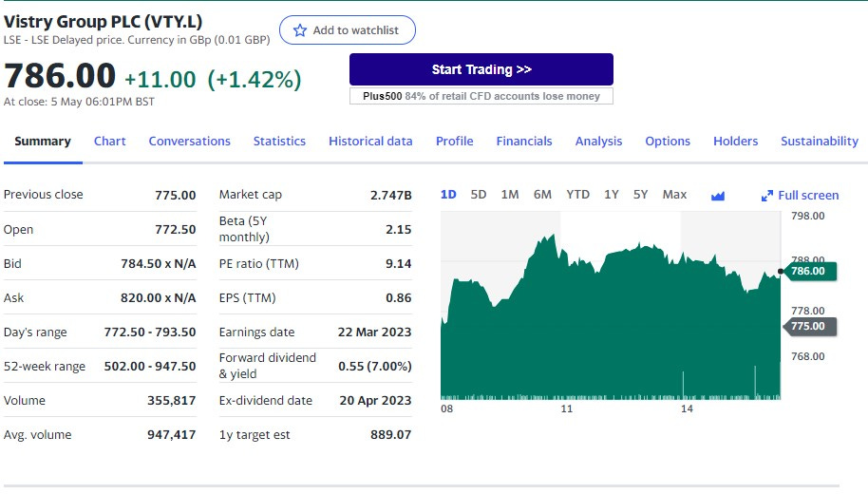Click the Market cap value 2.747B
Image resolution: width=868 pixels, height=494 pixels.
tap(391, 195)
